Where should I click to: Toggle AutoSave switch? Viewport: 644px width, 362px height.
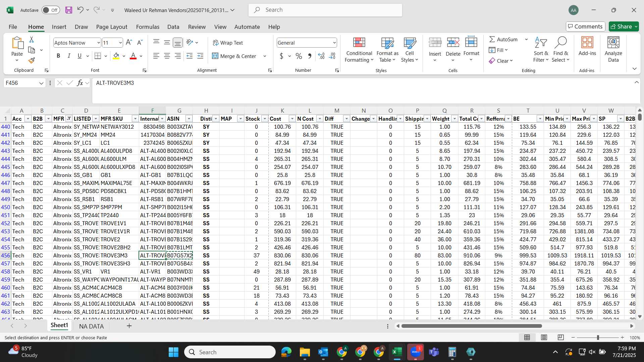51,10
